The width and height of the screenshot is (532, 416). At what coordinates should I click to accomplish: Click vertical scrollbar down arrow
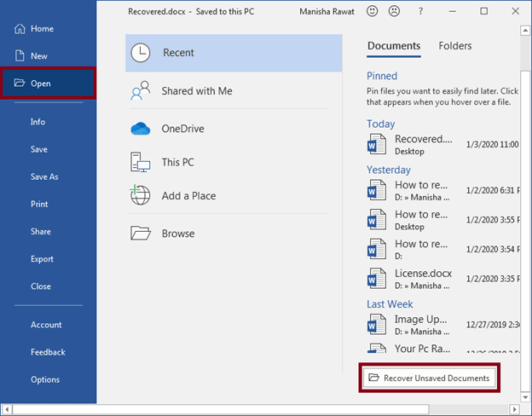(x=525, y=396)
